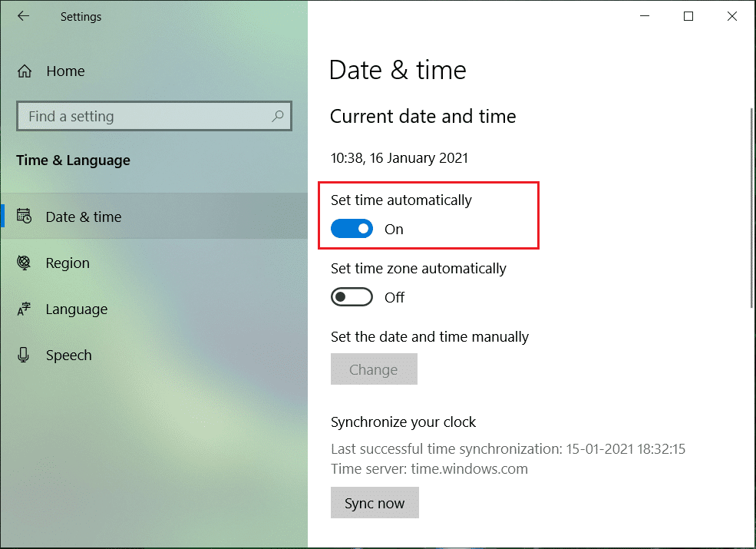Viewport: 756px width, 549px height.
Task: Open Speech settings label in sidebar
Action: click(x=68, y=356)
